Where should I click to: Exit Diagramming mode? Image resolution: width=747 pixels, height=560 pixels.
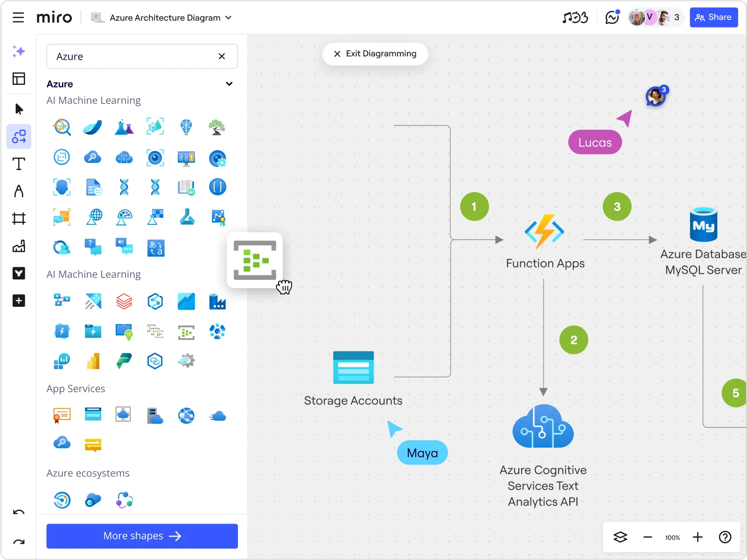(x=375, y=54)
